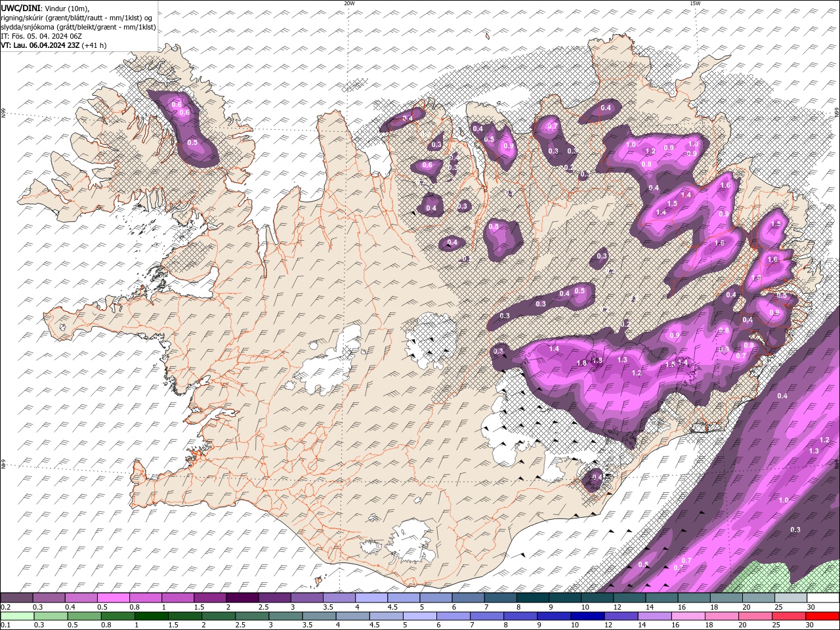Image resolution: width=840 pixels, height=630 pixels.
Task: Click the darkest green swatch between 1 and 1.5, lower legend
Action: [x=151, y=616]
